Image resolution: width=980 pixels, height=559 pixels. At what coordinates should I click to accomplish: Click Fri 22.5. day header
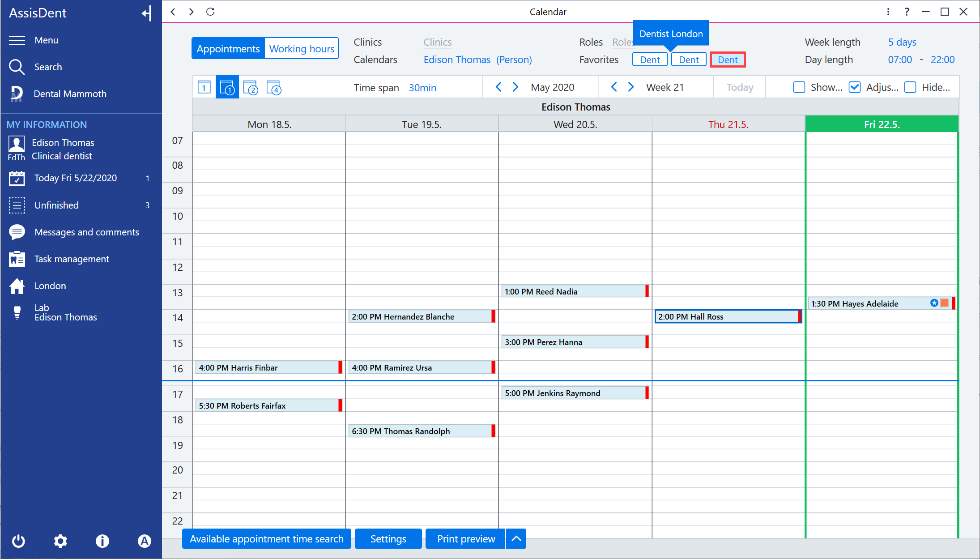[x=882, y=124]
